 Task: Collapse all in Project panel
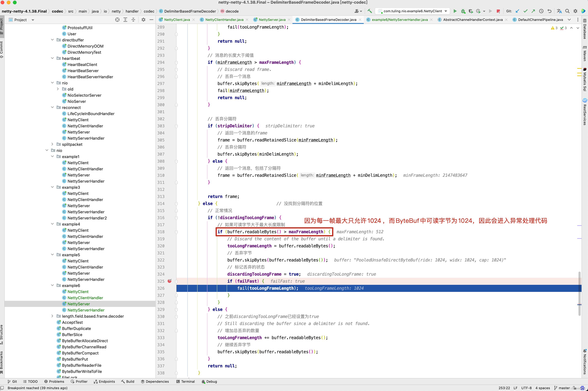click(133, 20)
